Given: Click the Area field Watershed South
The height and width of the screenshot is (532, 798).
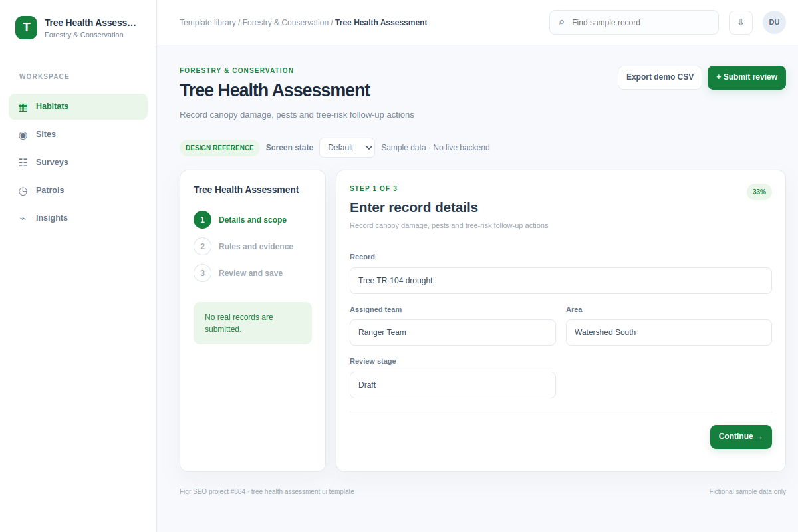Looking at the screenshot, I should click(669, 332).
